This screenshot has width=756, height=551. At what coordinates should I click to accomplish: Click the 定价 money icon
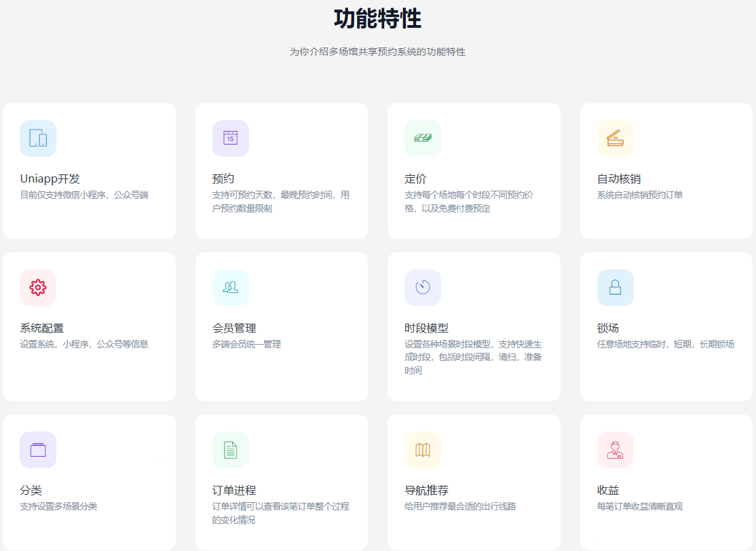click(x=423, y=138)
